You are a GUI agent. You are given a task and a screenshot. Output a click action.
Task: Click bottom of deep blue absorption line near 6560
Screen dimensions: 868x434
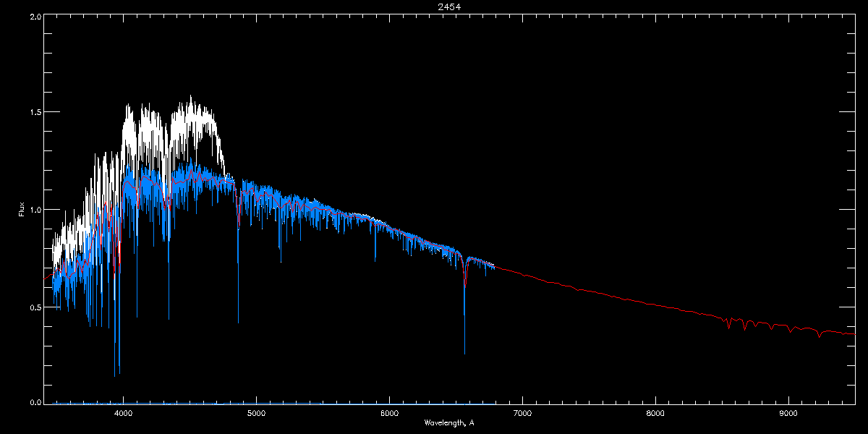[464, 352]
